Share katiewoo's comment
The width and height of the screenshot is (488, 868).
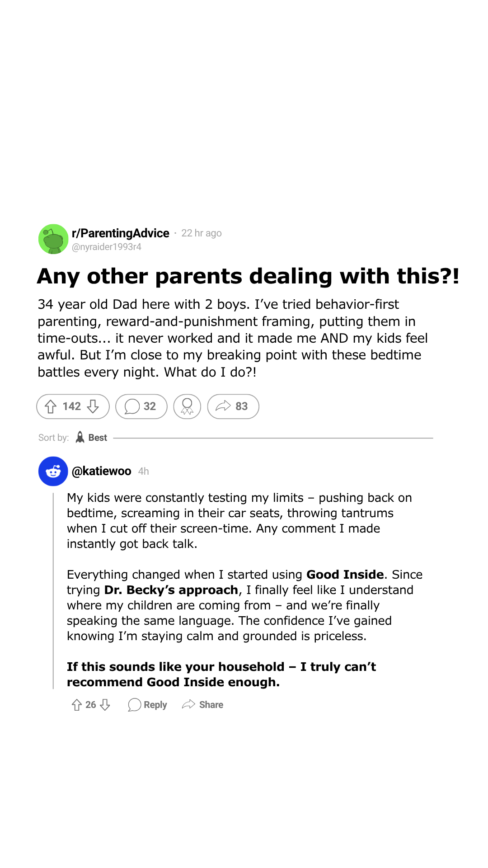pos(202,705)
